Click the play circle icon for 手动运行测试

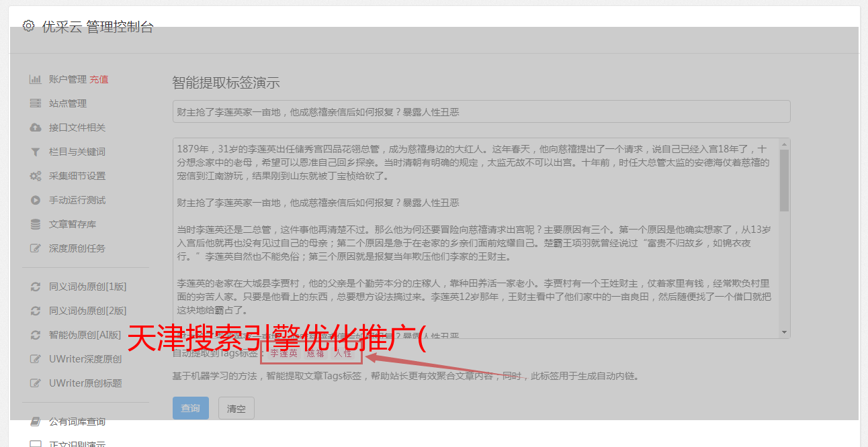[x=36, y=200]
